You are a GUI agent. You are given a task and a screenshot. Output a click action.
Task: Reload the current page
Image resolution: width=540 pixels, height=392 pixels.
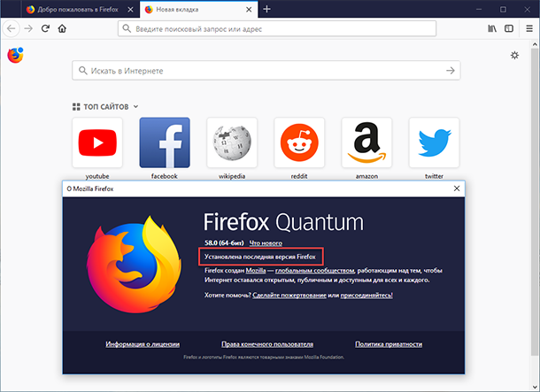click(45, 28)
